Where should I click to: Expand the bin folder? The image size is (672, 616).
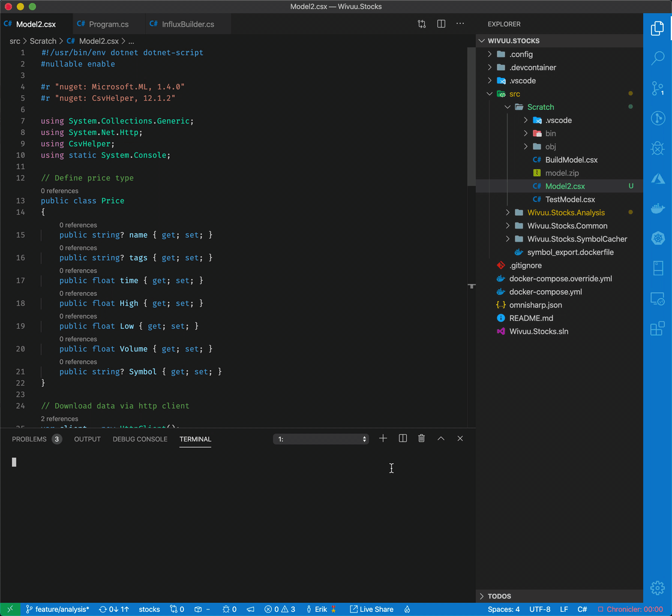click(559, 133)
